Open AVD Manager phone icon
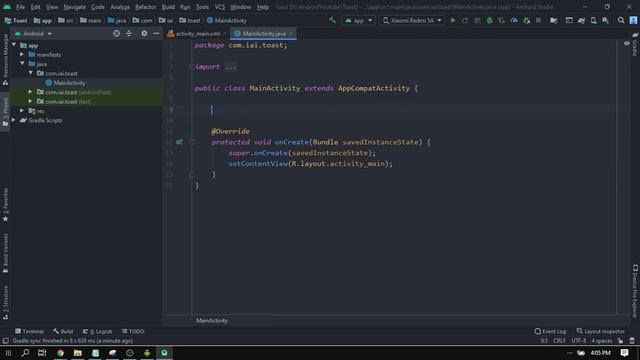Screen dimensions: 640x360 pos(593,20)
